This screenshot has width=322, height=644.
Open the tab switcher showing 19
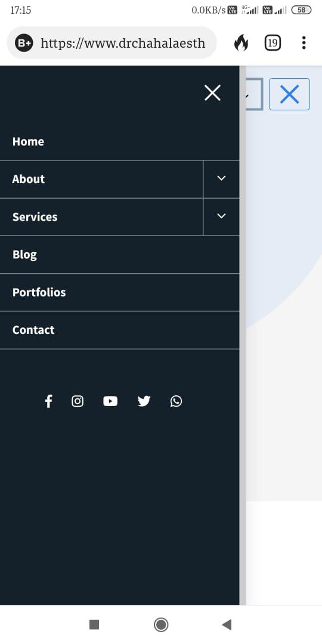click(273, 43)
